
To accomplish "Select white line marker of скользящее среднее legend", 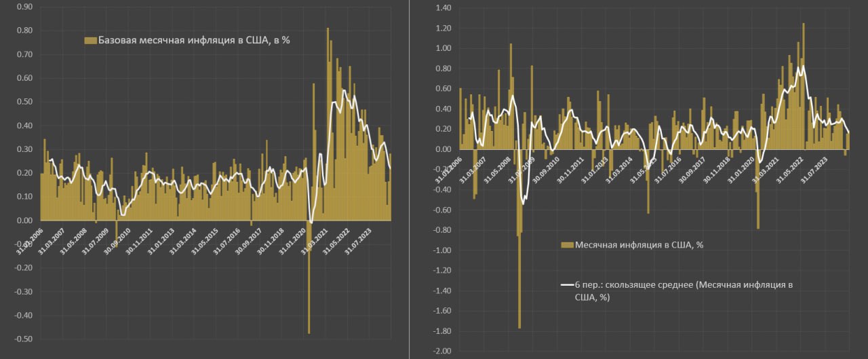I will (x=567, y=286).
